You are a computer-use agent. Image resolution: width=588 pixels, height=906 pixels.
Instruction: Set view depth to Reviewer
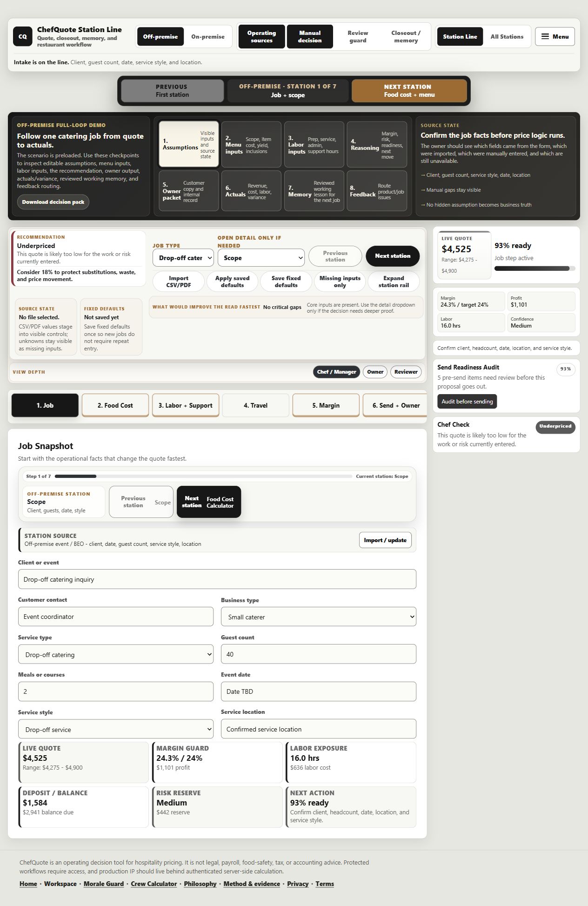coord(406,372)
